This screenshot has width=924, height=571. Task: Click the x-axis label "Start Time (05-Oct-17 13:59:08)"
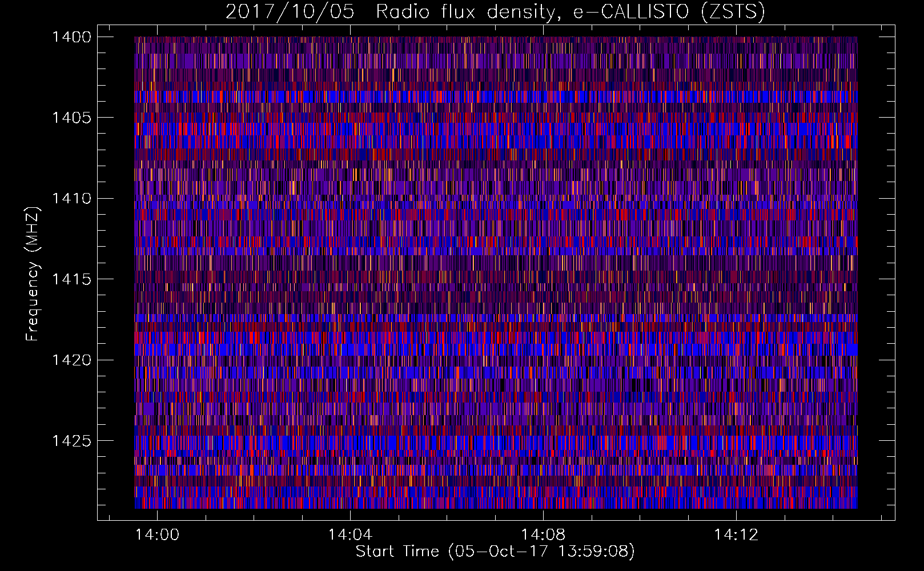[495, 552]
